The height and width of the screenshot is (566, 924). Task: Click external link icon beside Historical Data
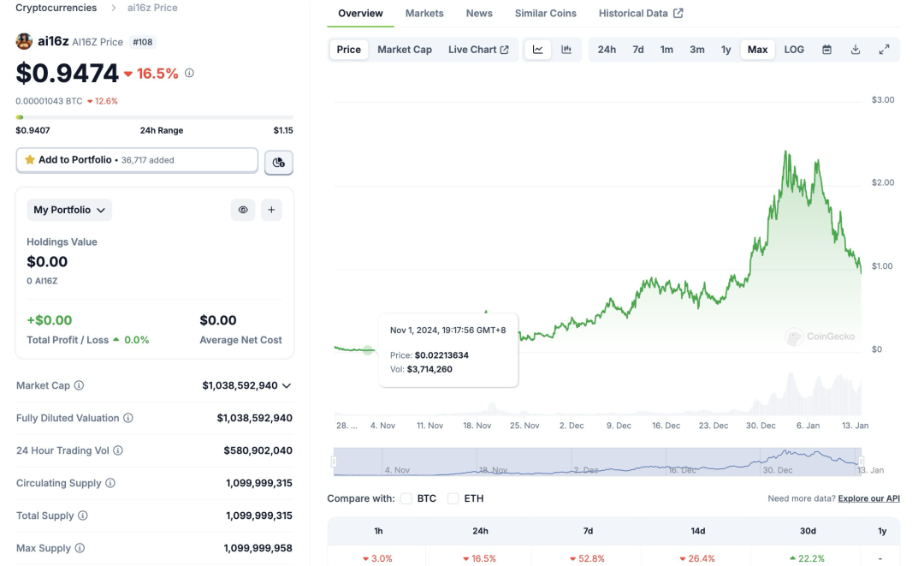click(678, 13)
